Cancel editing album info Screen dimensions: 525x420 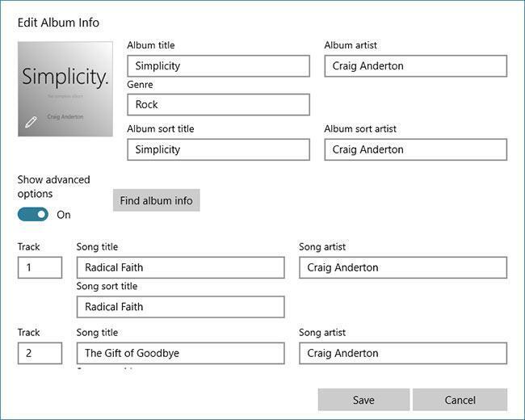pos(460,400)
